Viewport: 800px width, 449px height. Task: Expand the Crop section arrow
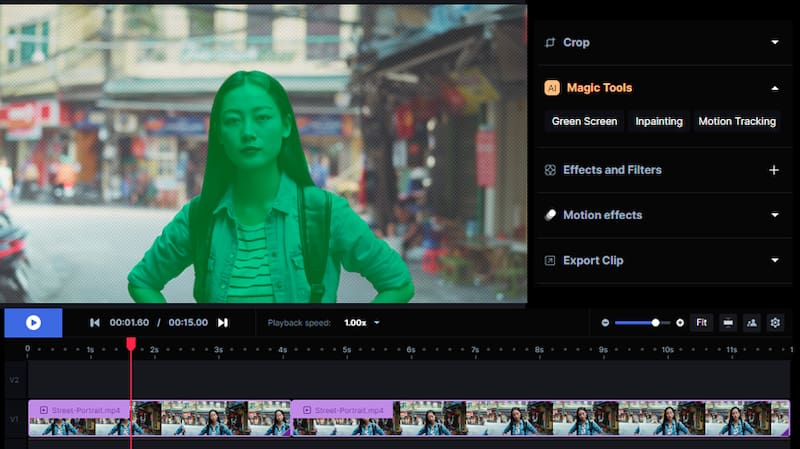click(x=774, y=43)
